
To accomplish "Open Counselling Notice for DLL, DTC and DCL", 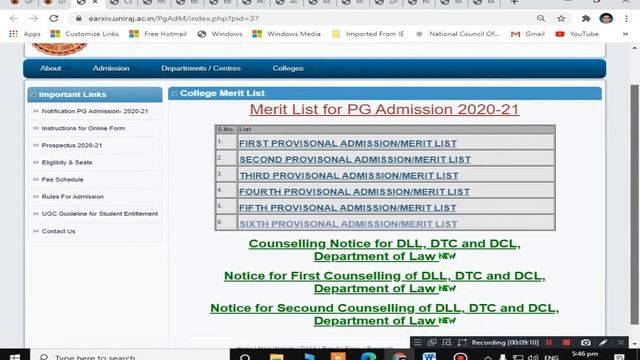I will click(384, 250).
